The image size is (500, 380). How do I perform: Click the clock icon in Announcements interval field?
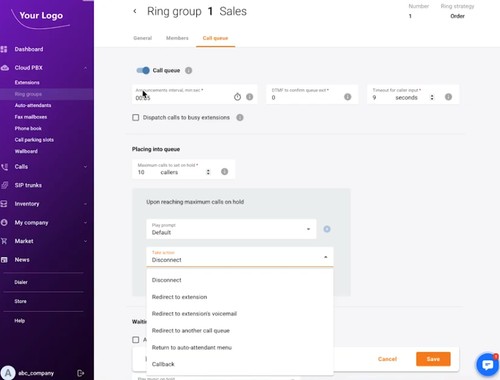pyautogui.click(x=237, y=97)
